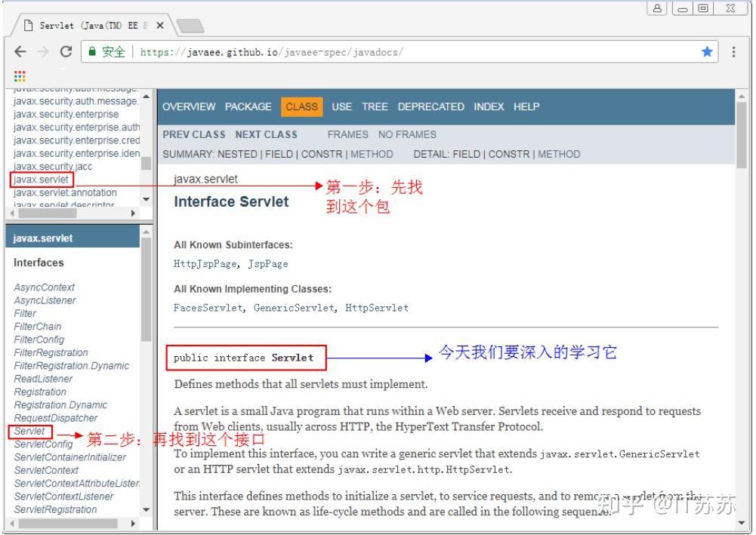The width and height of the screenshot is (756, 535).
Task: Reload the current javadocs page
Action: point(66,51)
